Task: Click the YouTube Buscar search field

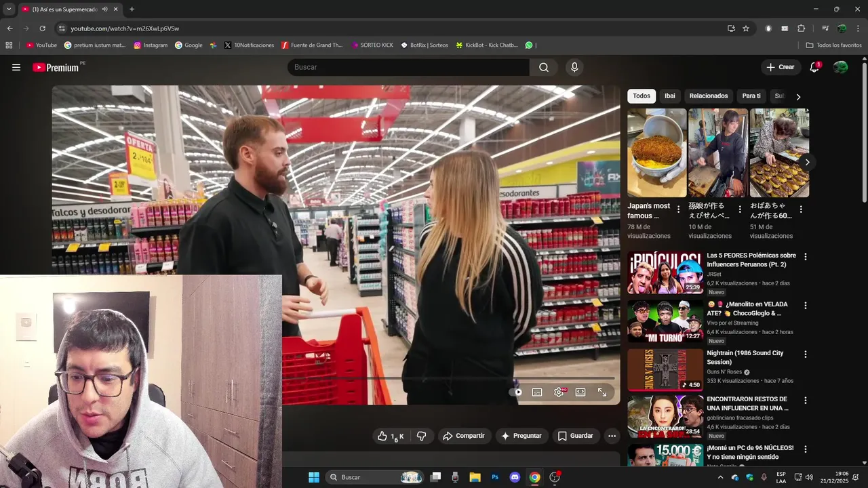Action: tap(408, 67)
